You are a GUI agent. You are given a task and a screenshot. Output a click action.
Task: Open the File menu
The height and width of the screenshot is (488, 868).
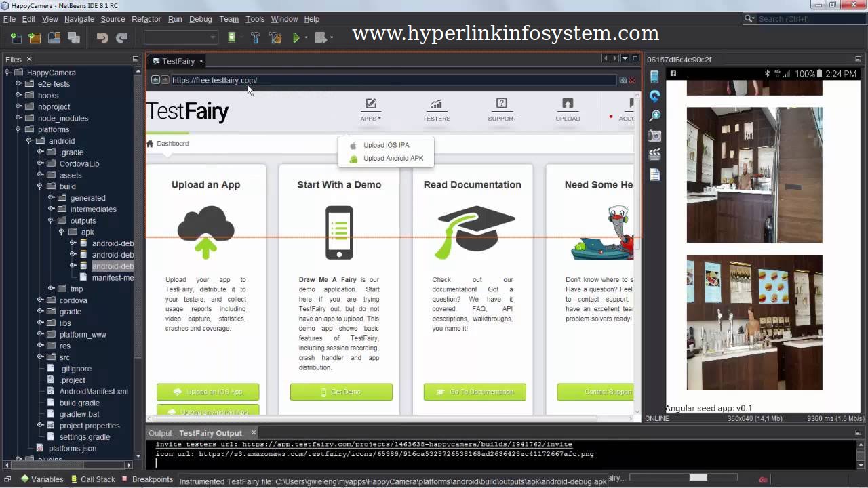click(9, 19)
